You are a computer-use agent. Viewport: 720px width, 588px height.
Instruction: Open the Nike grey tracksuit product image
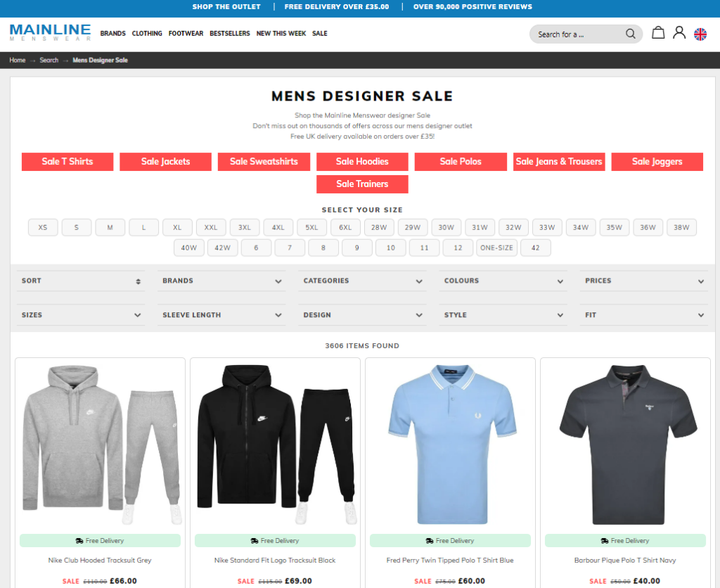click(101, 445)
